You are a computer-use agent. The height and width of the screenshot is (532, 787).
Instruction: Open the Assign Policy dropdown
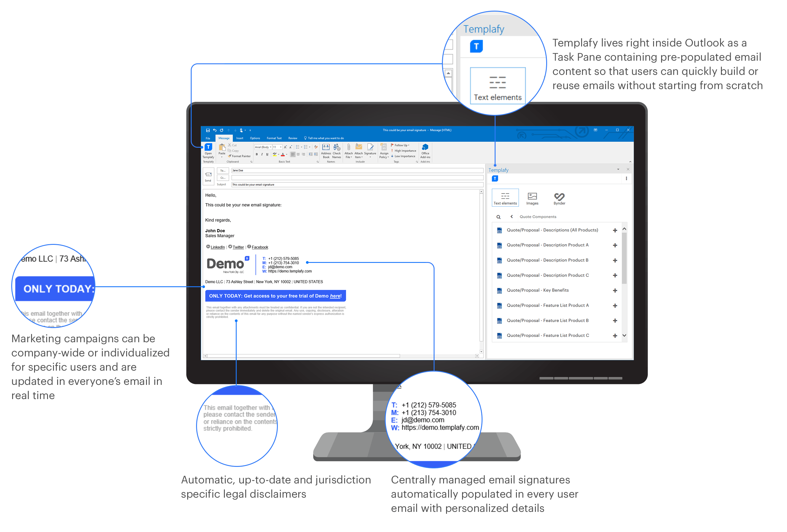coord(384,151)
